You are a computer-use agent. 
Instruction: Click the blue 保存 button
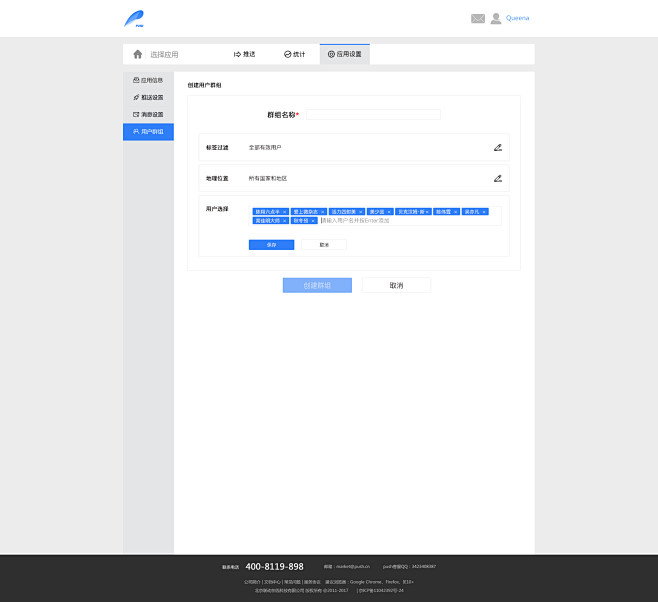(x=271, y=244)
